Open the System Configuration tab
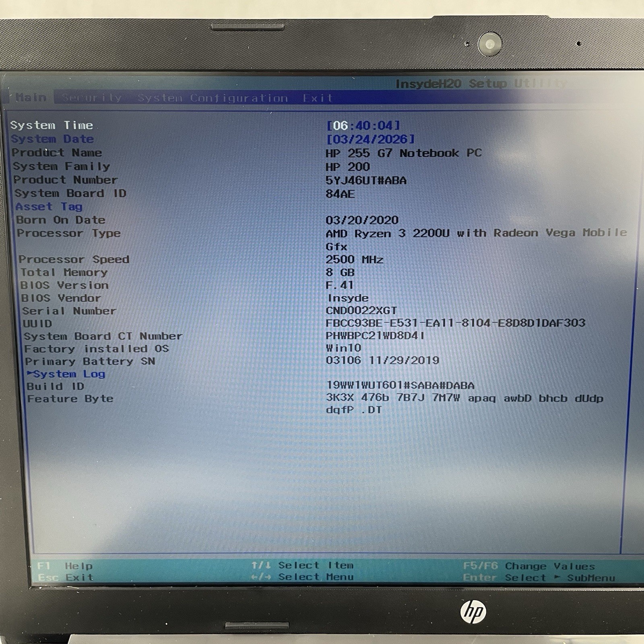The image size is (644, 644). click(x=213, y=98)
